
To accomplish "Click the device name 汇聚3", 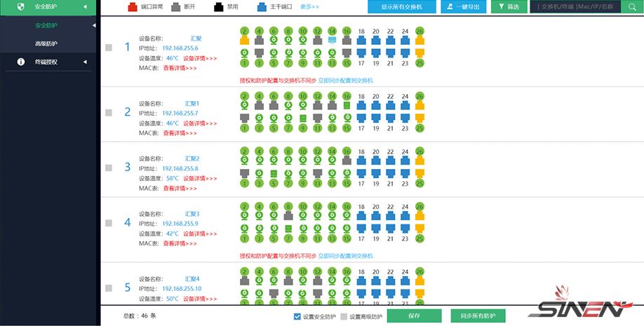I will (192, 214).
